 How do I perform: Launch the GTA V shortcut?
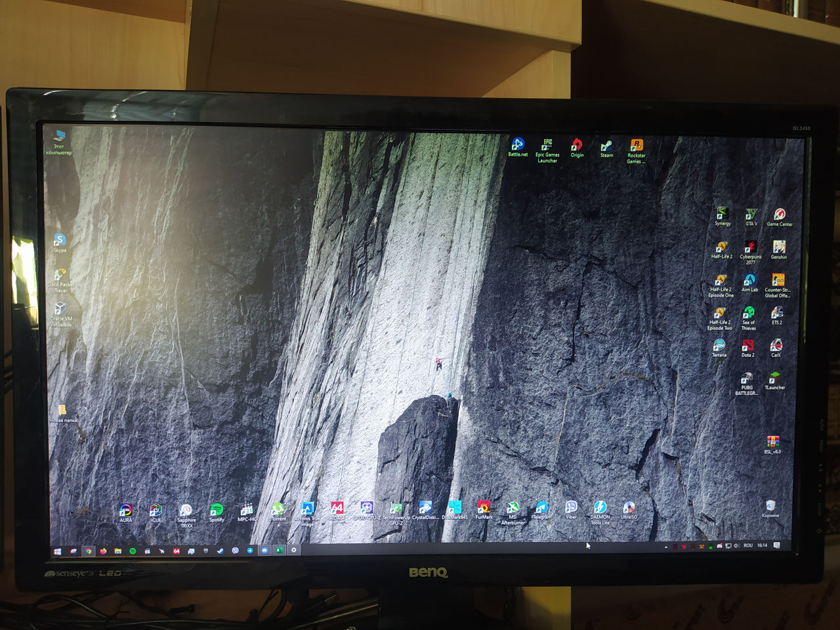pyautogui.click(x=751, y=217)
